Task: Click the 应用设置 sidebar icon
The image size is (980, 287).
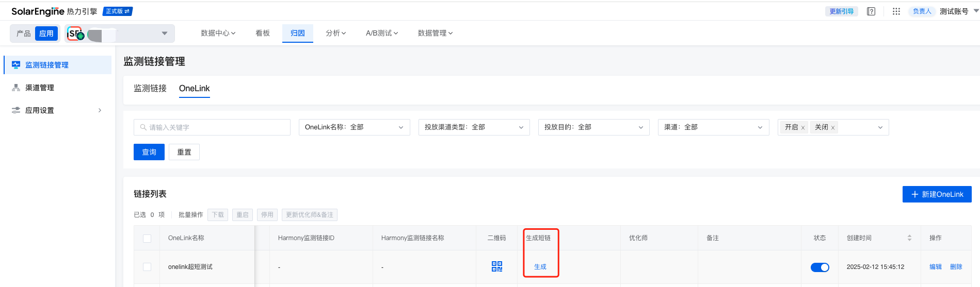Action: (16, 110)
